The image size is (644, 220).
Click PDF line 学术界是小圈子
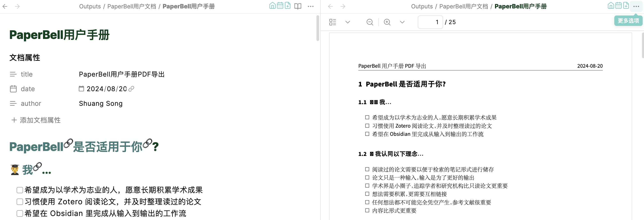click(x=440, y=185)
